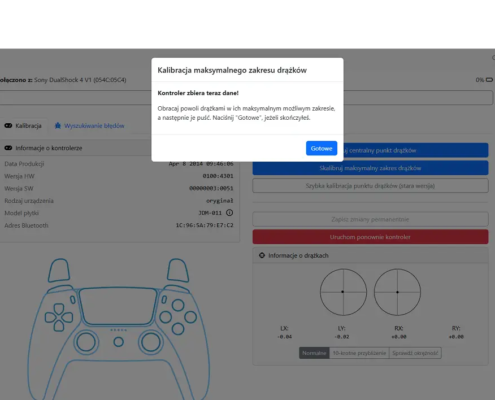Viewport: 495px width, 400px height.
Task: Switch to Wyszukiwanie błędów tab
Action: tap(90, 126)
